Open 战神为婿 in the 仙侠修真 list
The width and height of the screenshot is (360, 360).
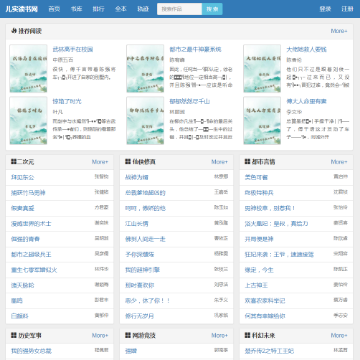pyautogui.click(x=137, y=177)
